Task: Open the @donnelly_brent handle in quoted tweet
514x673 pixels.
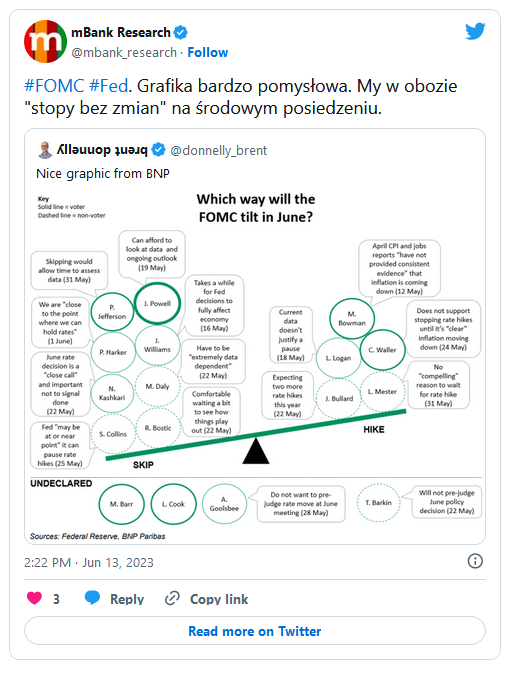Action: point(218,150)
